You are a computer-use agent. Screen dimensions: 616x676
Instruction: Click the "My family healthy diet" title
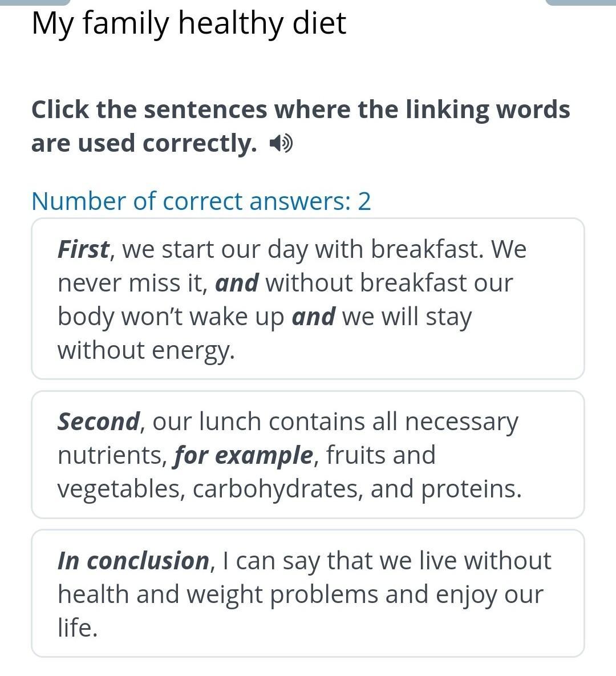(189, 23)
